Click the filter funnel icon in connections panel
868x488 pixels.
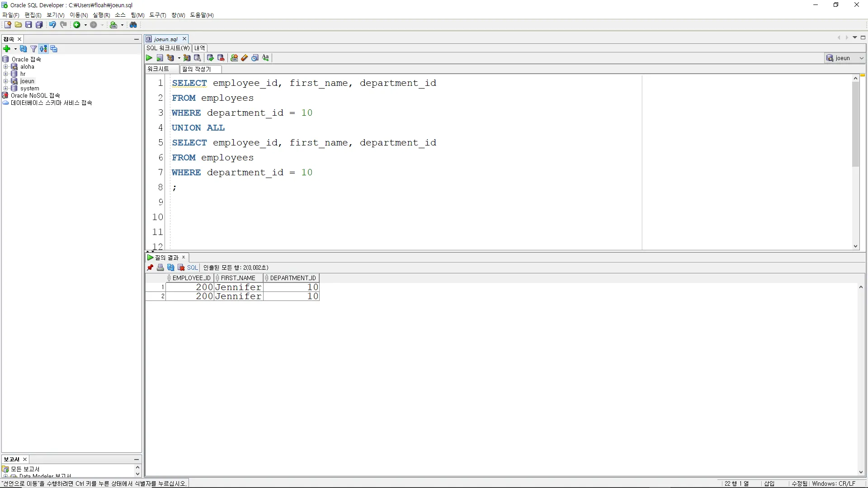click(33, 49)
